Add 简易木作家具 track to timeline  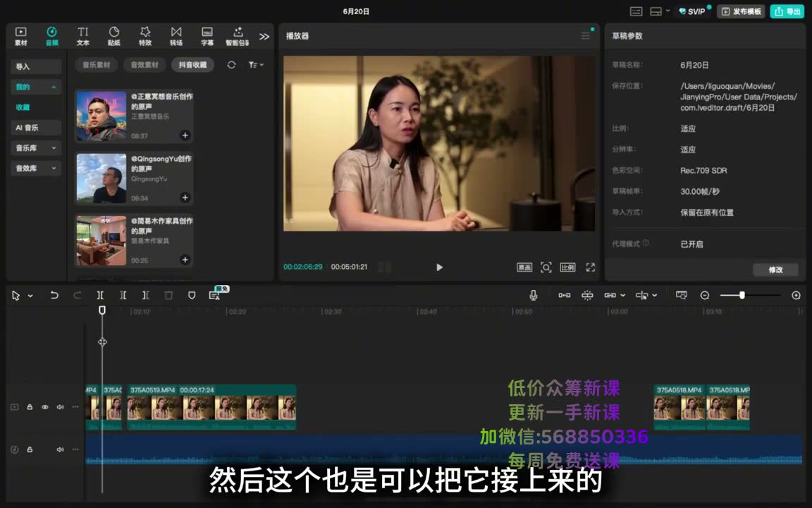click(185, 260)
